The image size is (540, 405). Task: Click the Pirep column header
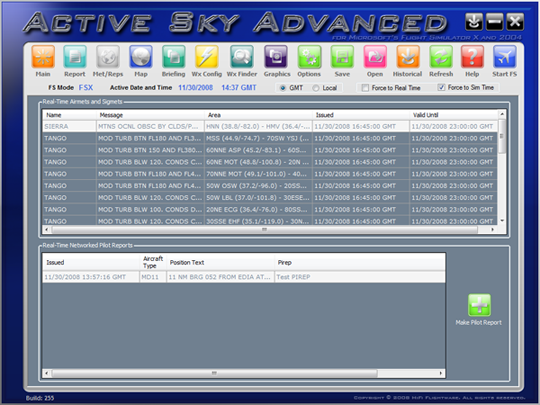(x=360, y=262)
